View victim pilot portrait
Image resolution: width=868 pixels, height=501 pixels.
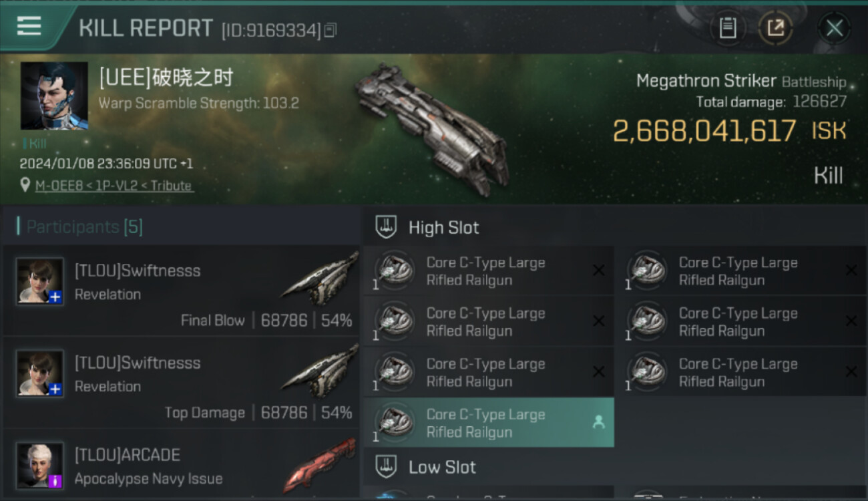(54, 96)
